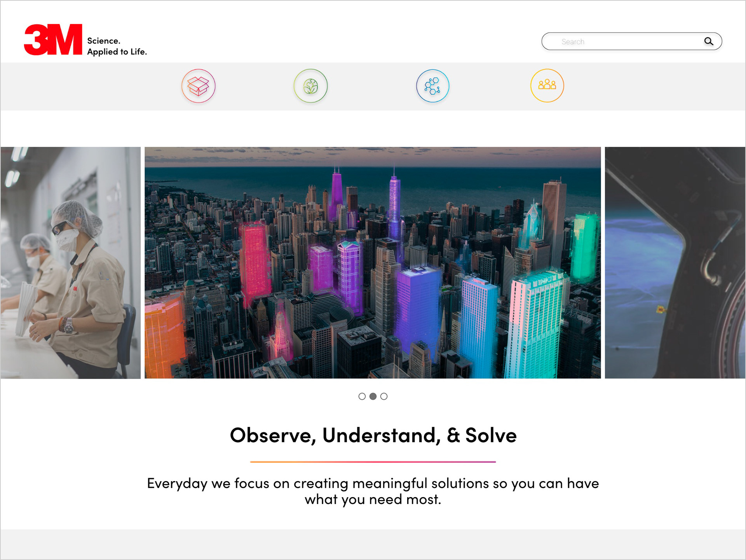Click the 'Science. Applied to Life.' tagline
Viewport: 746px width, 560px height.
(117, 46)
